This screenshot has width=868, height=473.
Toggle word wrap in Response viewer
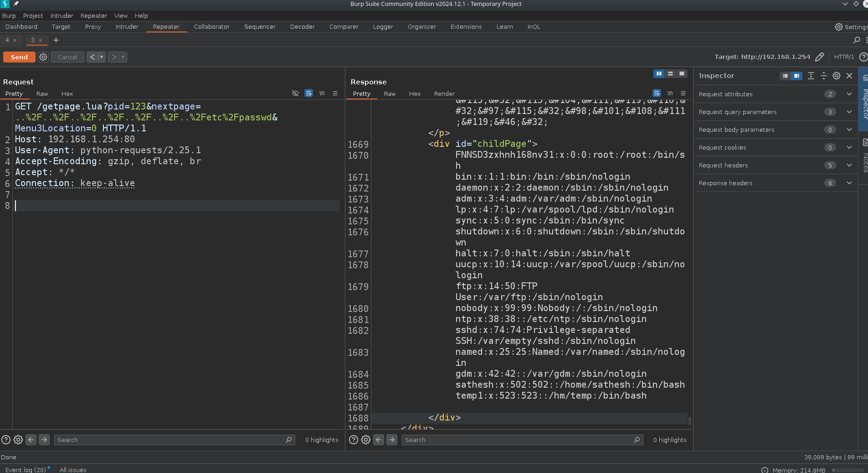click(657, 93)
